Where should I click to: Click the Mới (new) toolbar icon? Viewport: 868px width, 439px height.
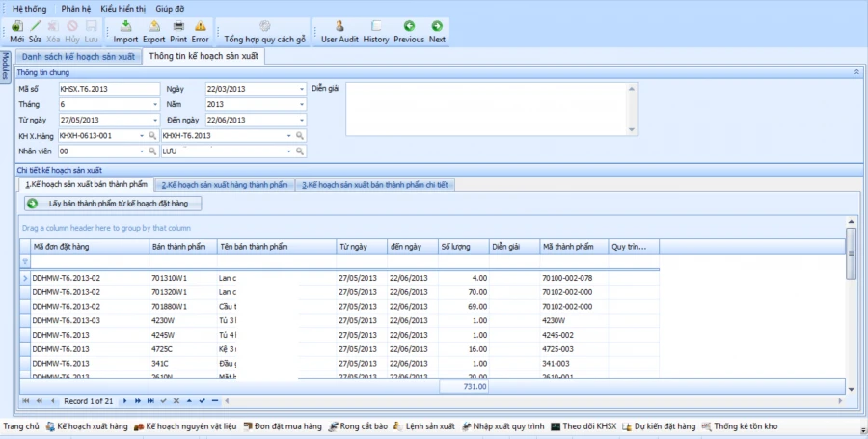pos(17,26)
